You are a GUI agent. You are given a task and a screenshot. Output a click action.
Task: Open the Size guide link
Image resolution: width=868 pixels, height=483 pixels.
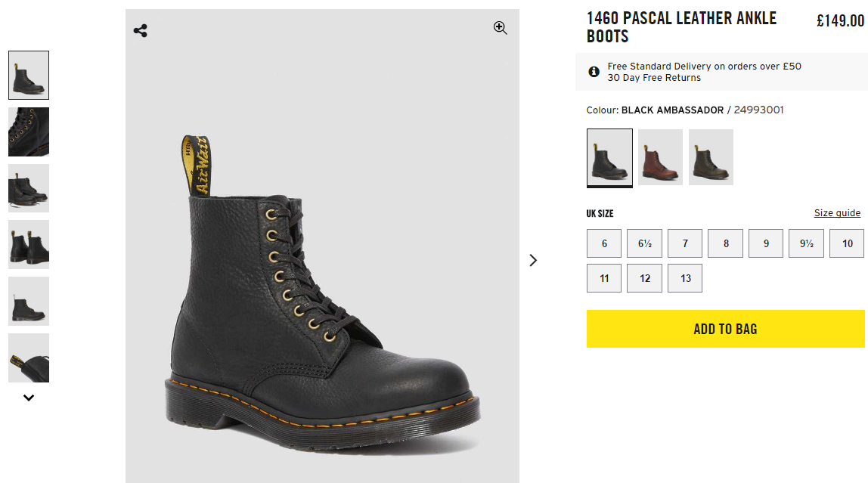click(x=837, y=213)
